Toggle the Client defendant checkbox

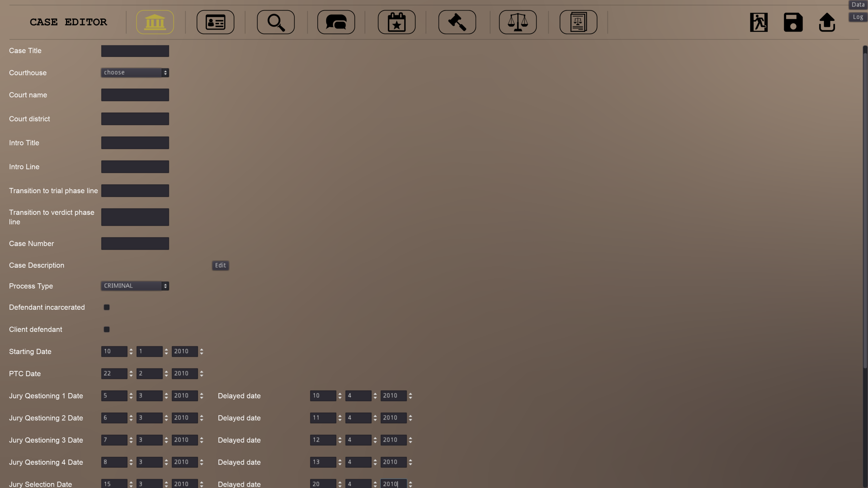pyautogui.click(x=106, y=329)
